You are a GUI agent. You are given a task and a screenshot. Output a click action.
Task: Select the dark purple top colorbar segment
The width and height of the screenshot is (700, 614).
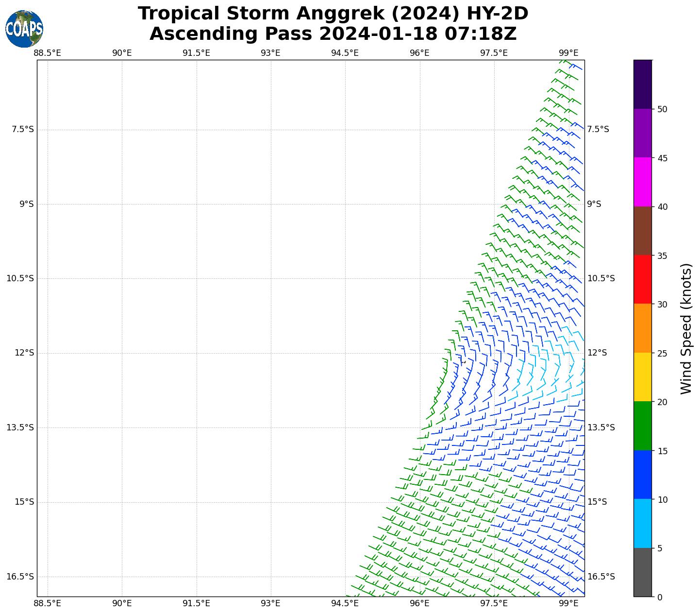pos(642,84)
